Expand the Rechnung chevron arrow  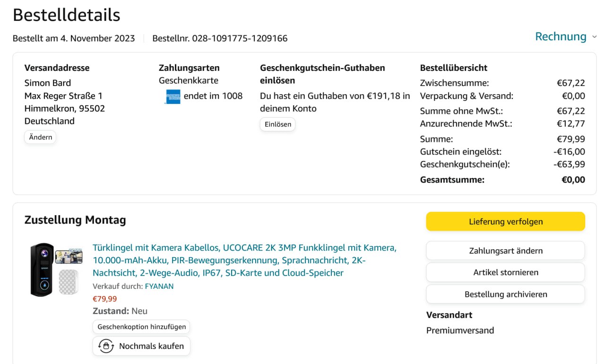(594, 37)
